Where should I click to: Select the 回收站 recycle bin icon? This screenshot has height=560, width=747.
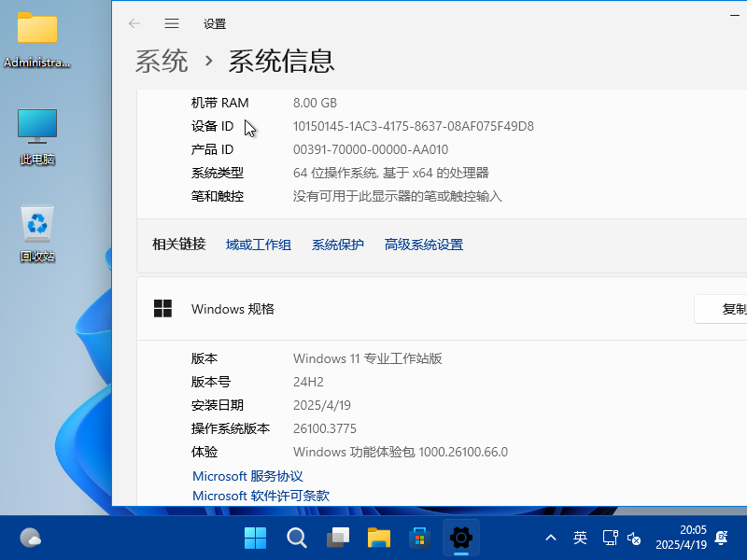(37, 234)
